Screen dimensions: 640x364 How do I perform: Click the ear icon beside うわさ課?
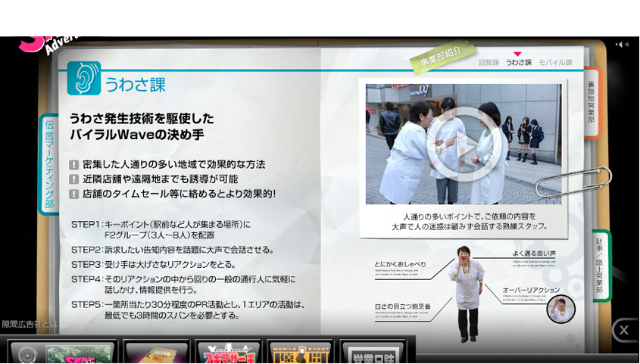pyautogui.click(x=83, y=78)
